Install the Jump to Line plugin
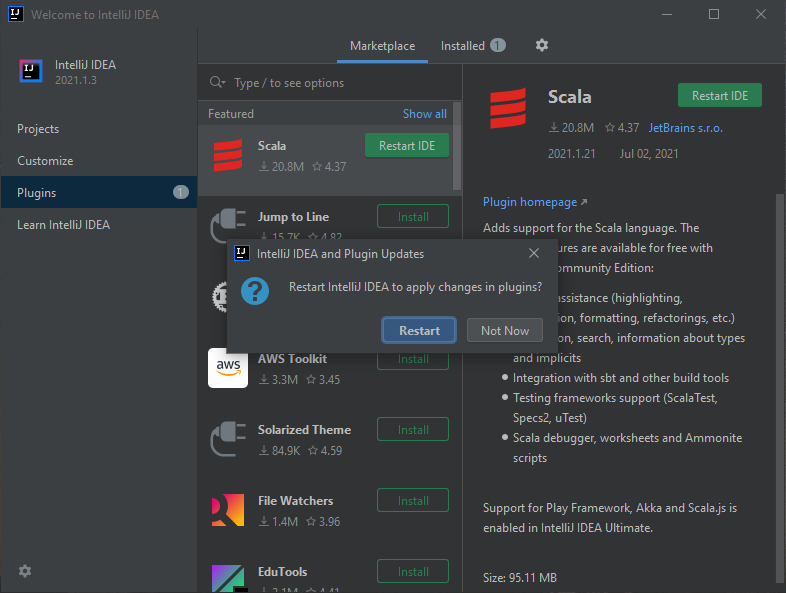Viewport: 786px width, 593px height. (x=413, y=217)
